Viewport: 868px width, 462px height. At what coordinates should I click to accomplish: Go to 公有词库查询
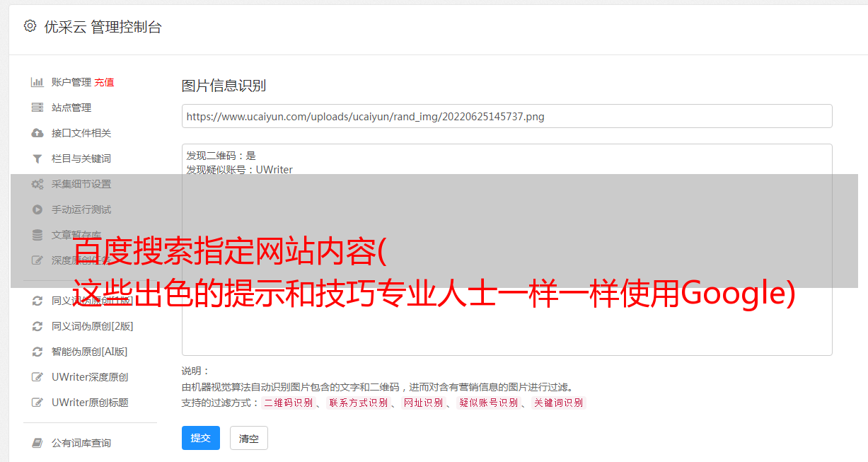click(x=81, y=443)
